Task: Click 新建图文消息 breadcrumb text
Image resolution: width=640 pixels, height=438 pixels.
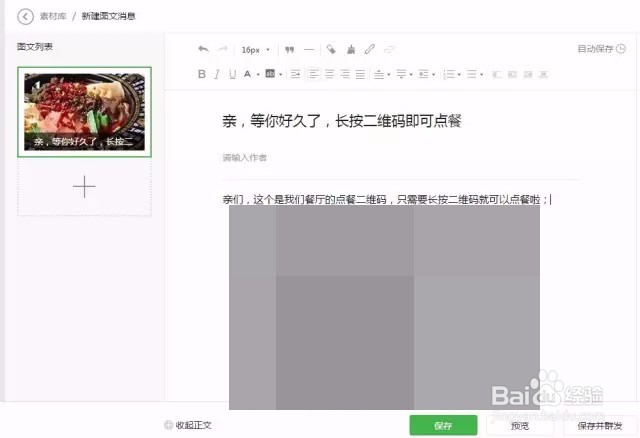Action: [109, 16]
